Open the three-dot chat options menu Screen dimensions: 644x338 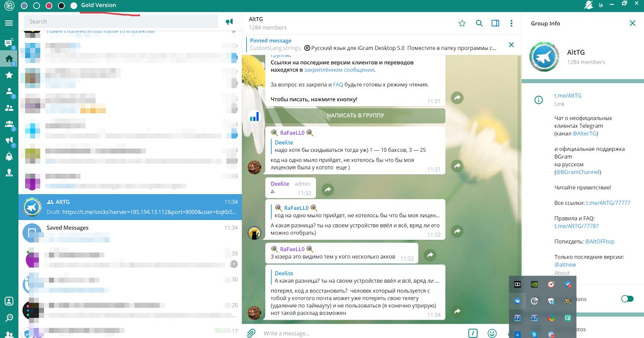coord(511,23)
